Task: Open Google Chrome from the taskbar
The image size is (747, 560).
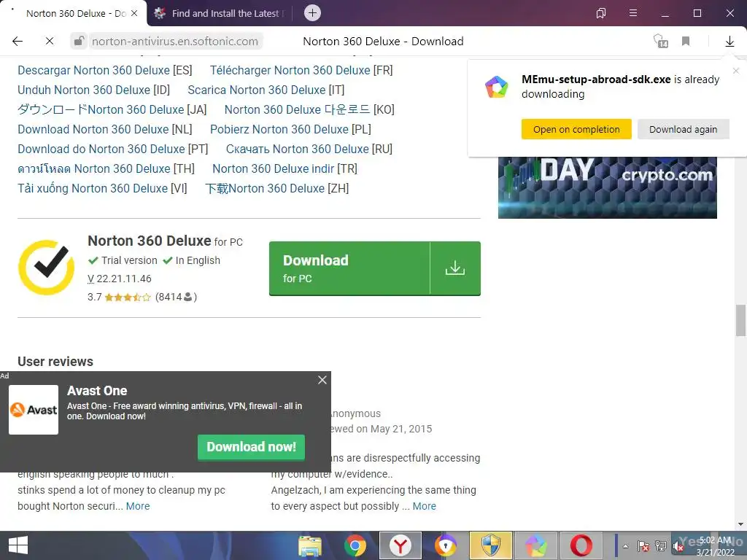Action: tap(355, 545)
